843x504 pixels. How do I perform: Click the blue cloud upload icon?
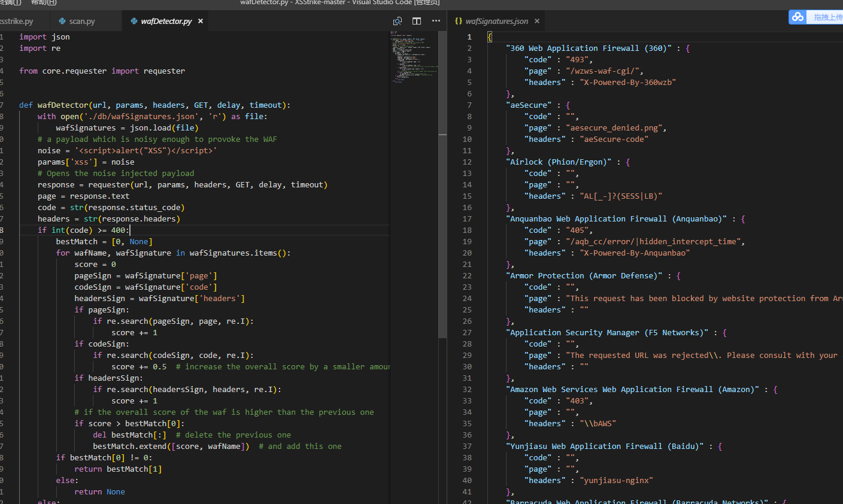coord(797,17)
